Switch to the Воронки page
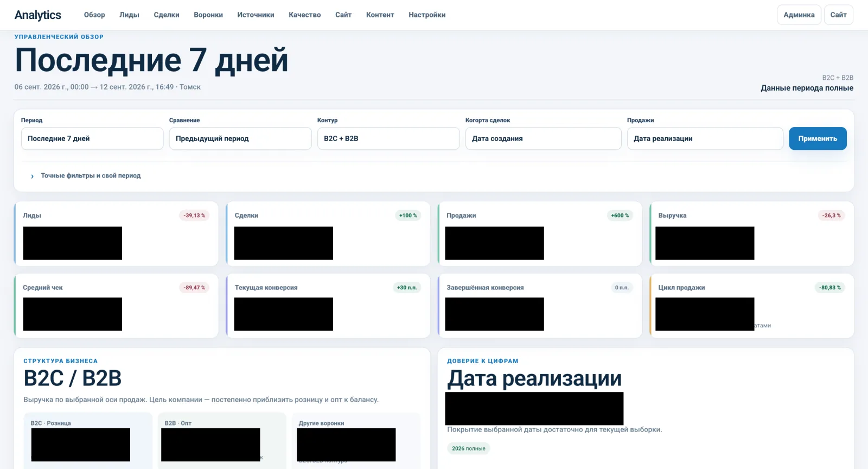868x469 pixels. click(208, 15)
